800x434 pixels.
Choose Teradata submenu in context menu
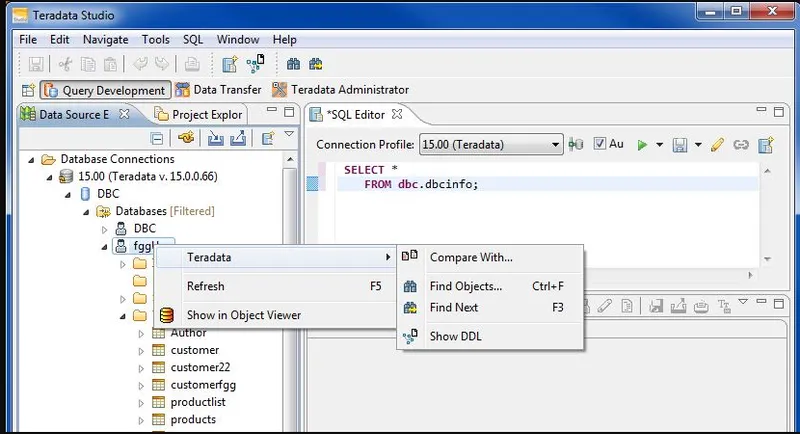click(x=276, y=257)
